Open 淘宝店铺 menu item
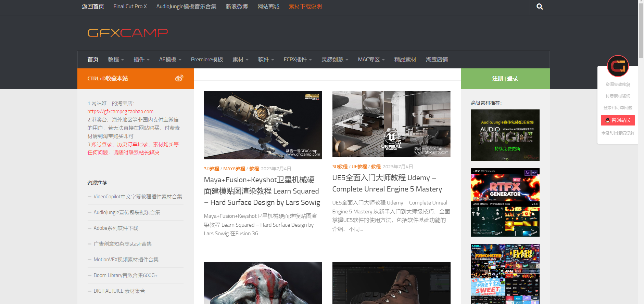 [x=437, y=60]
